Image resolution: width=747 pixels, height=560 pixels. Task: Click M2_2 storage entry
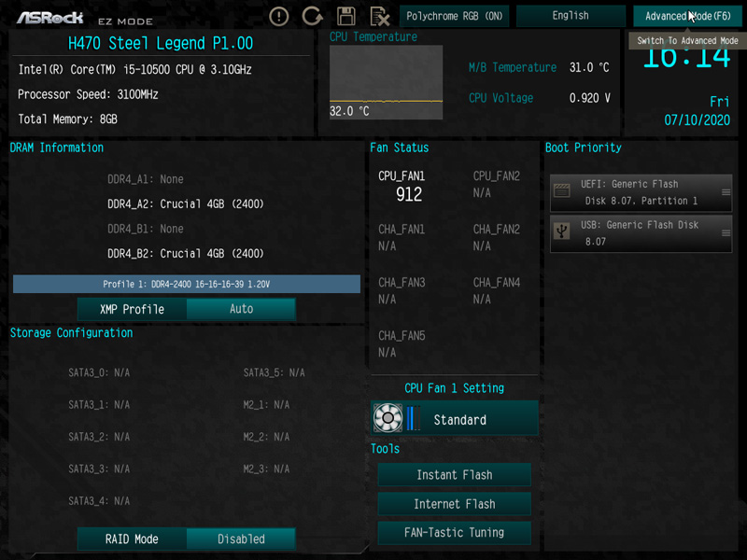(x=266, y=437)
